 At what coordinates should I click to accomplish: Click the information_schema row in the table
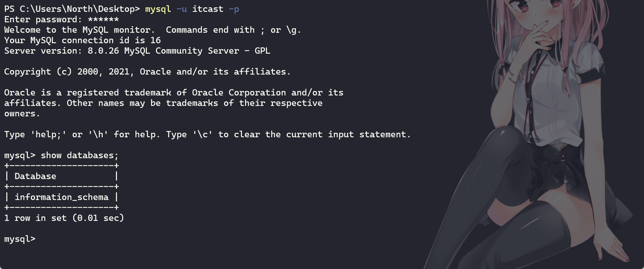coord(62,197)
